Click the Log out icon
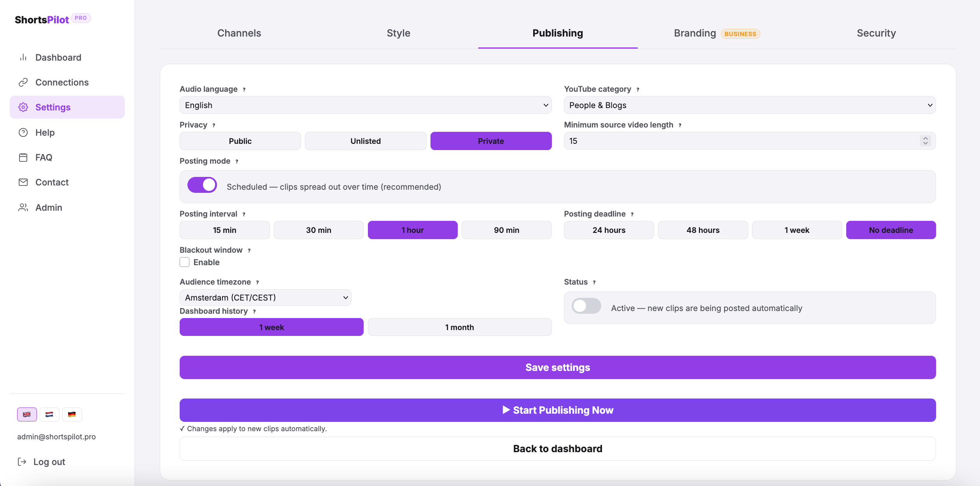Screen dimensions: 980x486 coord(23,461)
